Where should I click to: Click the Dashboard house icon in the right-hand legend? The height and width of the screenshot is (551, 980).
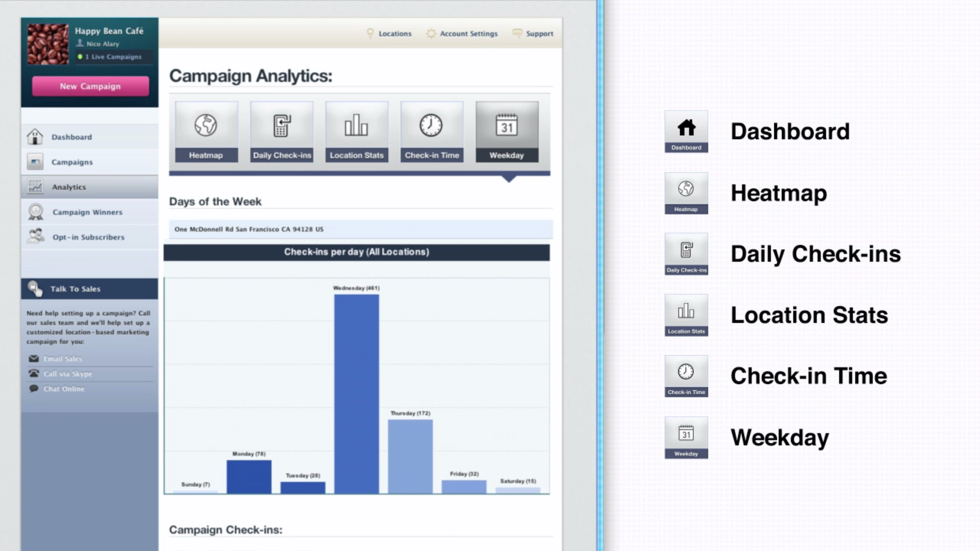click(686, 131)
